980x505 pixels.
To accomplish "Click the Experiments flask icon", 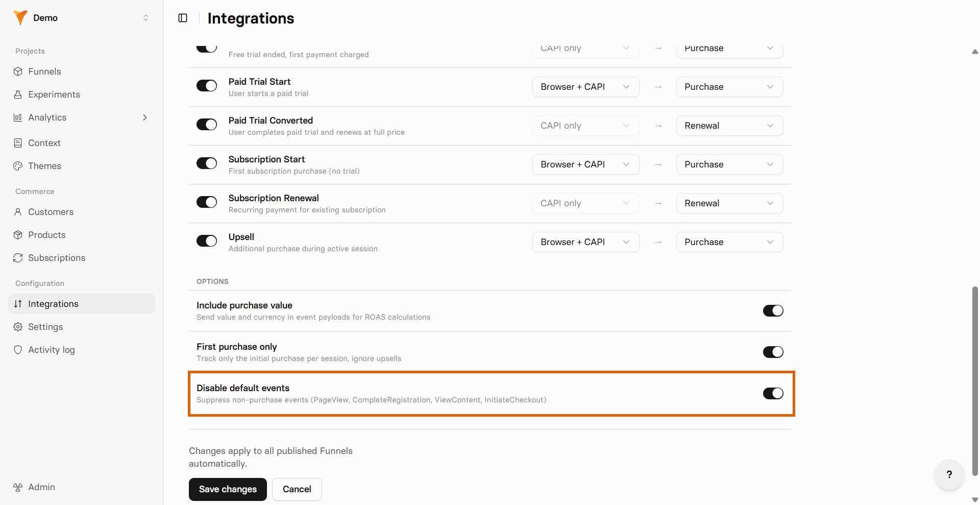I will coord(18,94).
